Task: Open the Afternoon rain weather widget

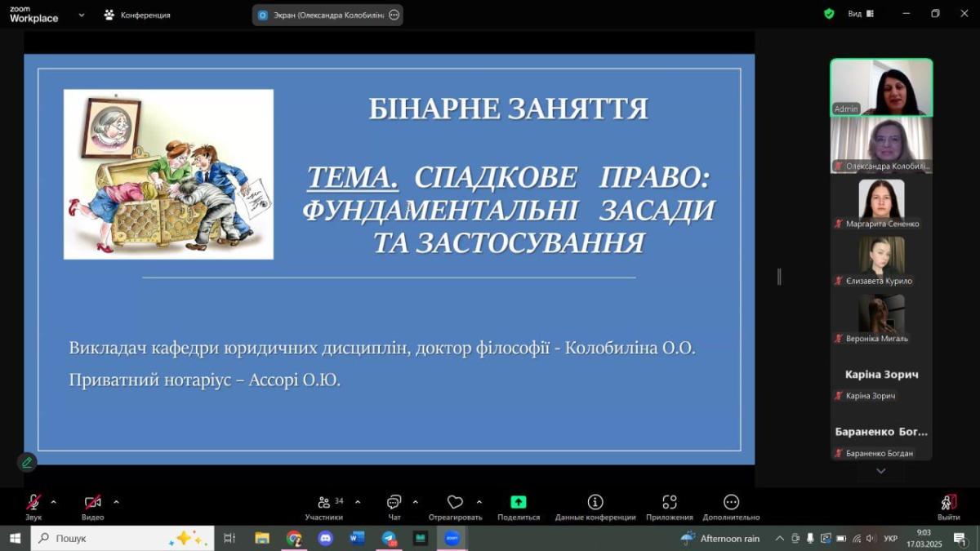Action: 720,538
